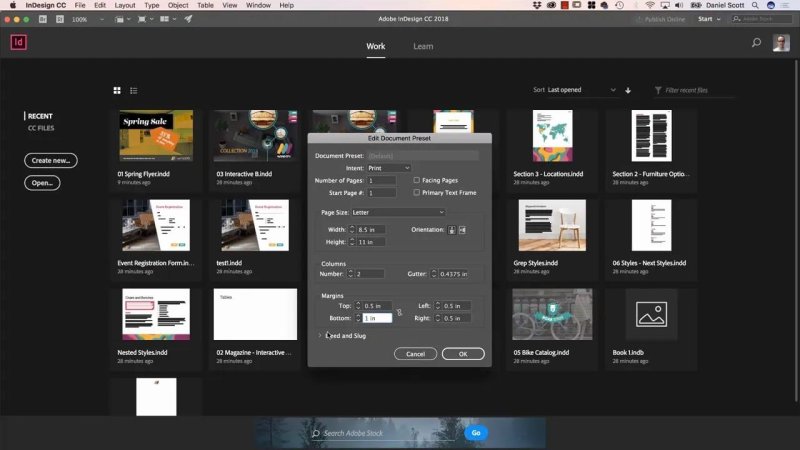Toggle the margins link chain icon
Image resolution: width=800 pixels, height=450 pixels.
pos(399,312)
